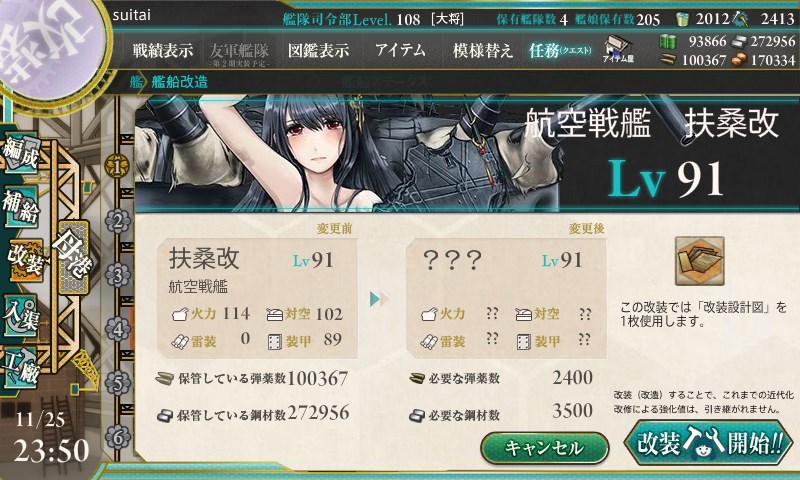Open the 補給 resupply icon
800x480 pixels.
click(21, 207)
